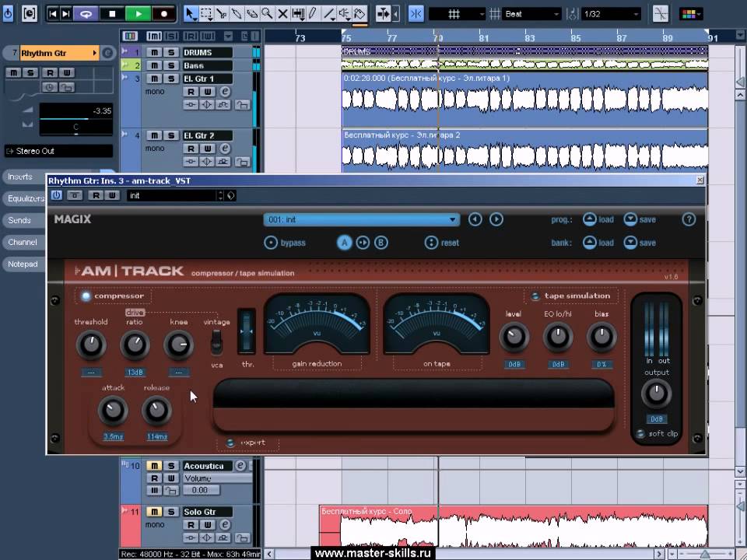Click the ratio knob
Image resolution: width=747 pixels, height=560 pixels.
(135, 345)
